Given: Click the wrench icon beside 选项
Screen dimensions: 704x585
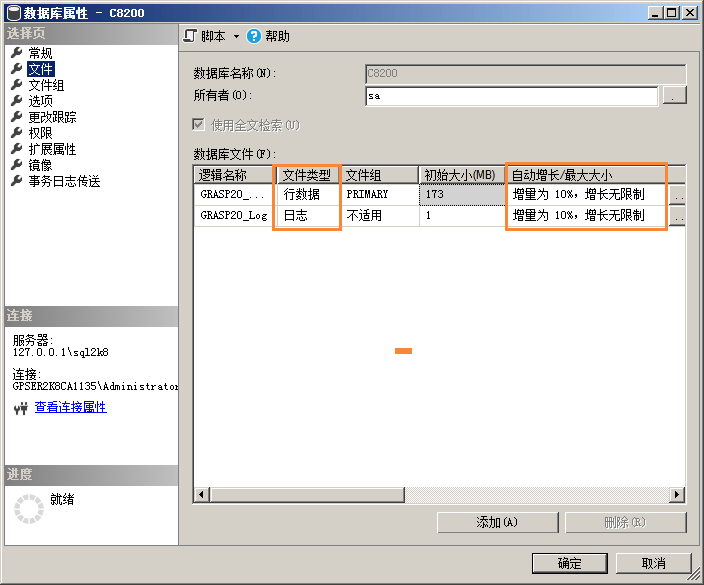Looking at the screenshot, I should click(x=17, y=101).
